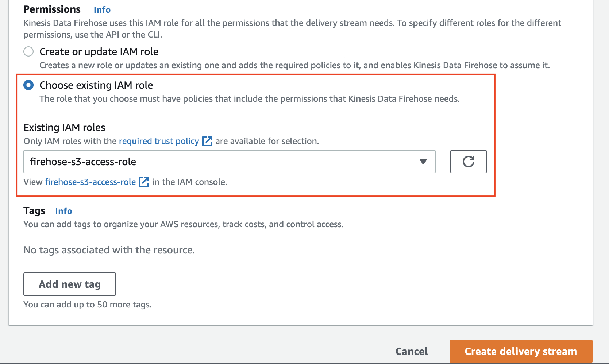This screenshot has height=364, width=609.
Task: Click the Cancel button
Action: (412, 351)
